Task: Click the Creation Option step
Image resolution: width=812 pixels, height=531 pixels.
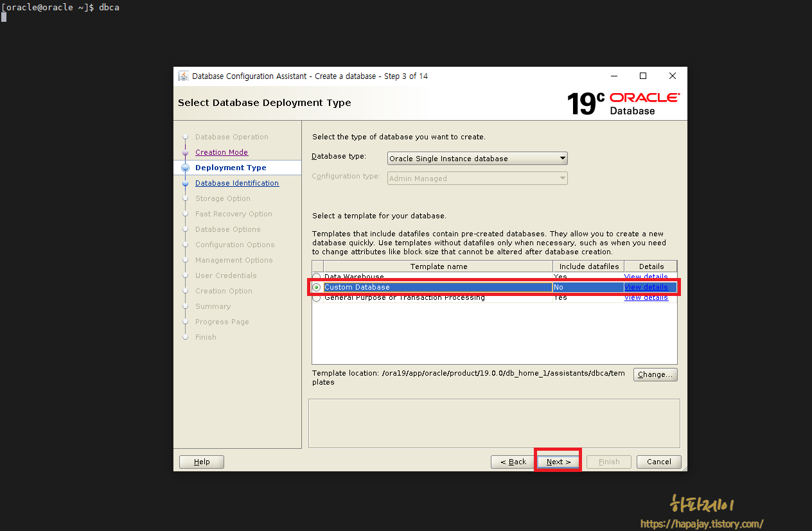Action: pos(224,291)
